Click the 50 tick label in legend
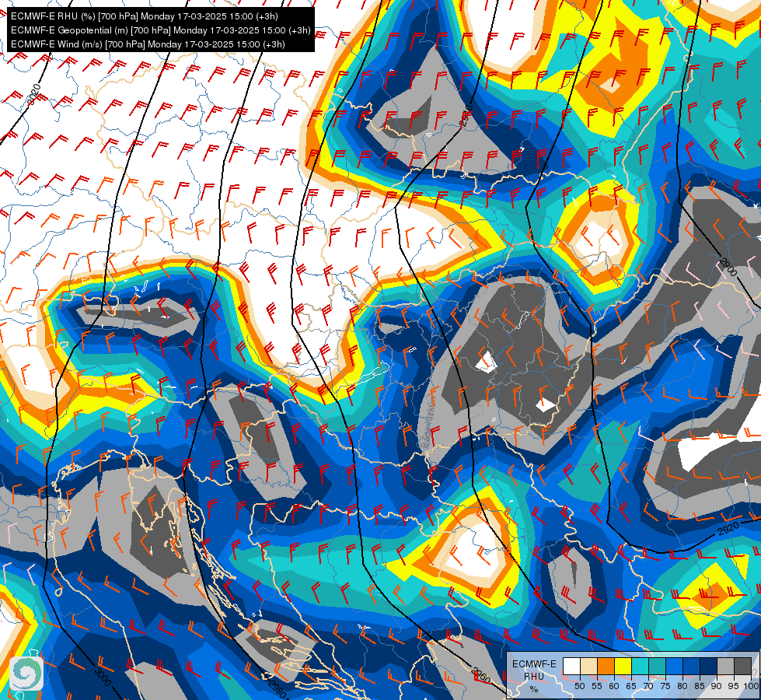Screen dimensions: 761x700 coord(579,686)
